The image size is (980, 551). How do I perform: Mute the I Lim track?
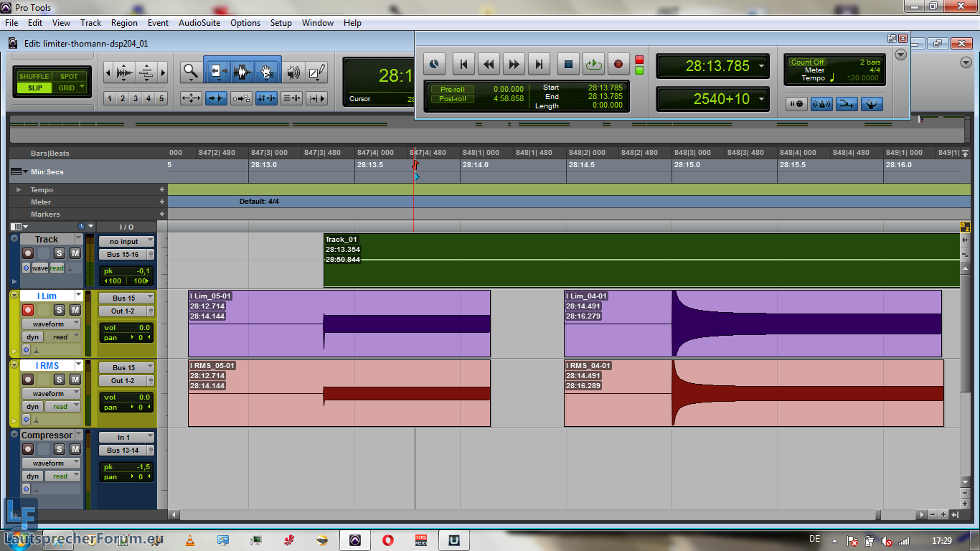tap(74, 310)
